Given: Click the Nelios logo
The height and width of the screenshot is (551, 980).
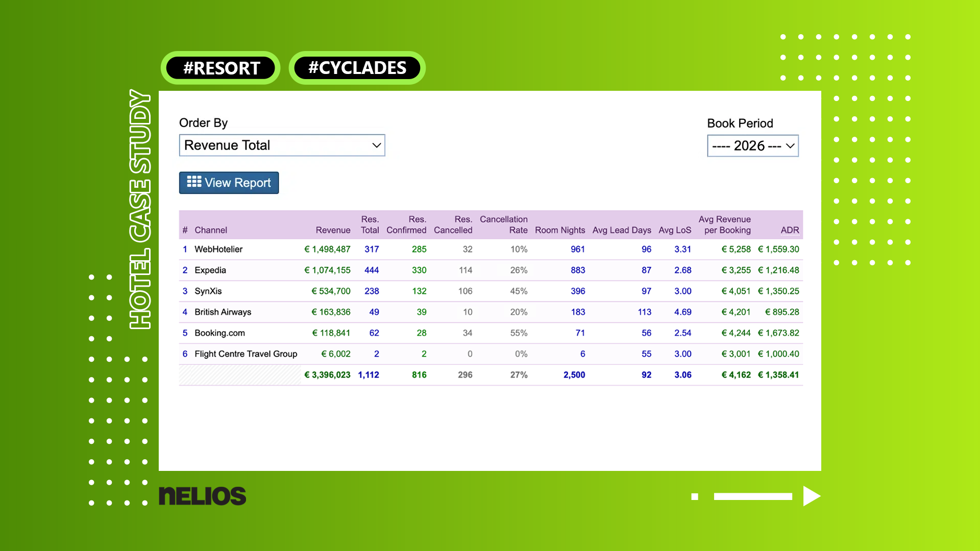Looking at the screenshot, I should click(x=202, y=496).
